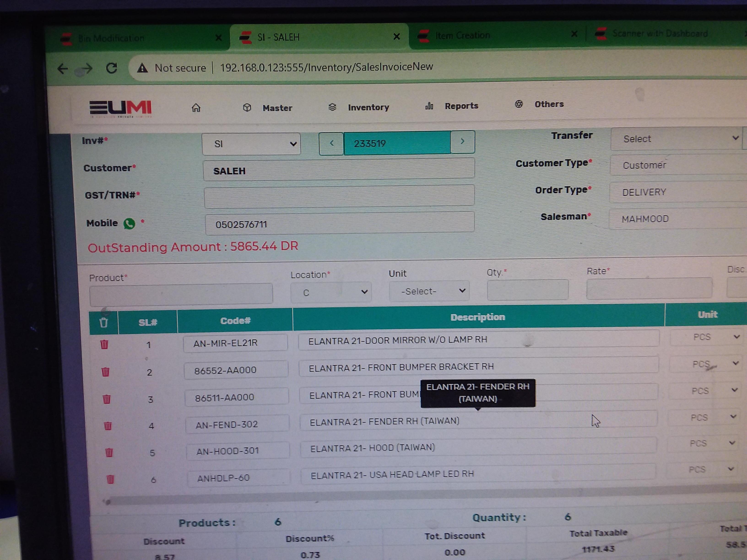Screen dimensions: 747x560
Task: Reload the page with refresh icon
Action: pos(111,68)
